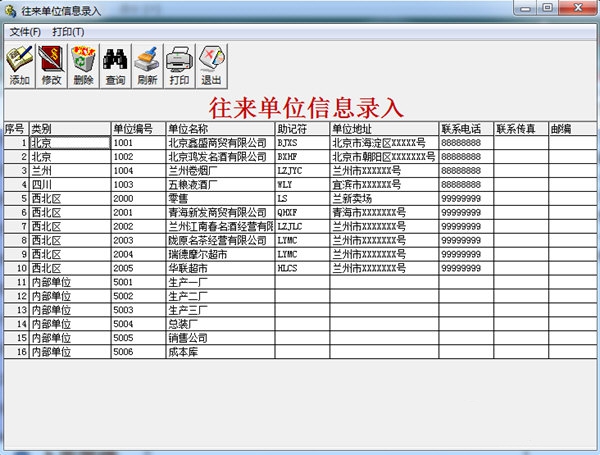Choose the 退出 (Exit) toolbar icon
The width and height of the screenshot is (600, 455).
pos(211,66)
